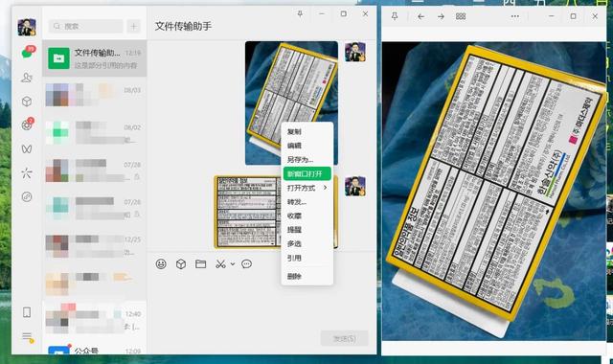Viewport: 613px width, 364px height.
Task: Choose 收藏 in the context menu
Action: coord(306,216)
